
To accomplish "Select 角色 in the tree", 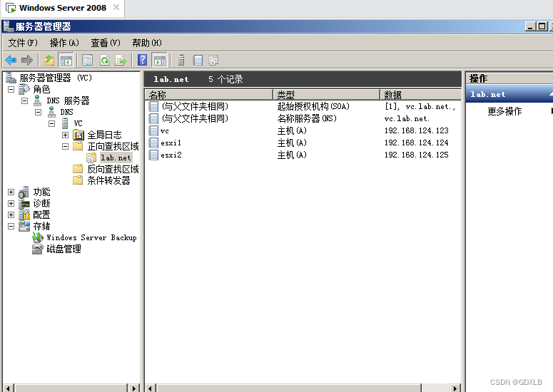I will coord(41,90).
